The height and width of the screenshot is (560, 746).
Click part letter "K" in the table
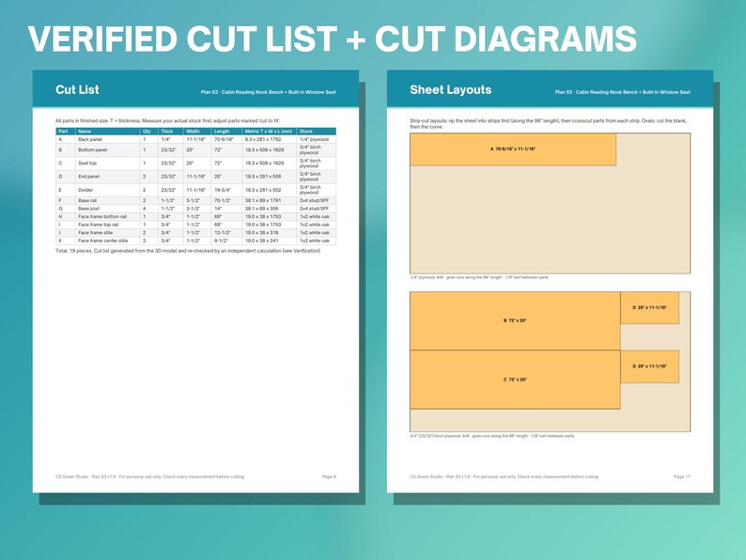tap(60, 241)
